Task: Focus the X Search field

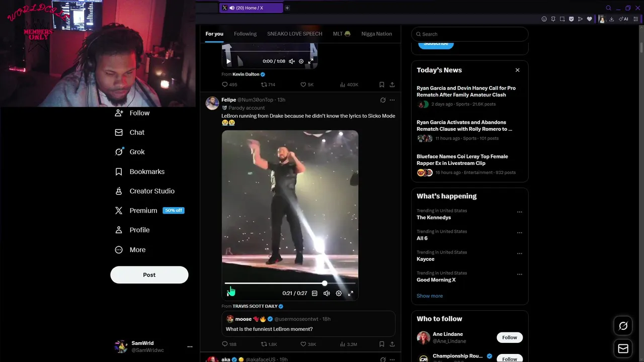Action: [x=470, y=34]
